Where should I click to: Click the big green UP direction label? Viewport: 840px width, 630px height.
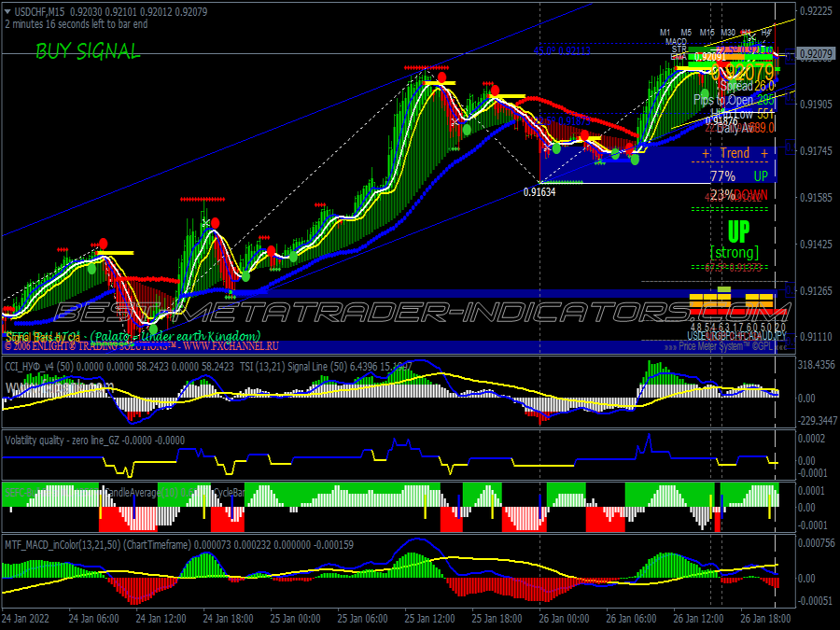[x=738, y=232]
